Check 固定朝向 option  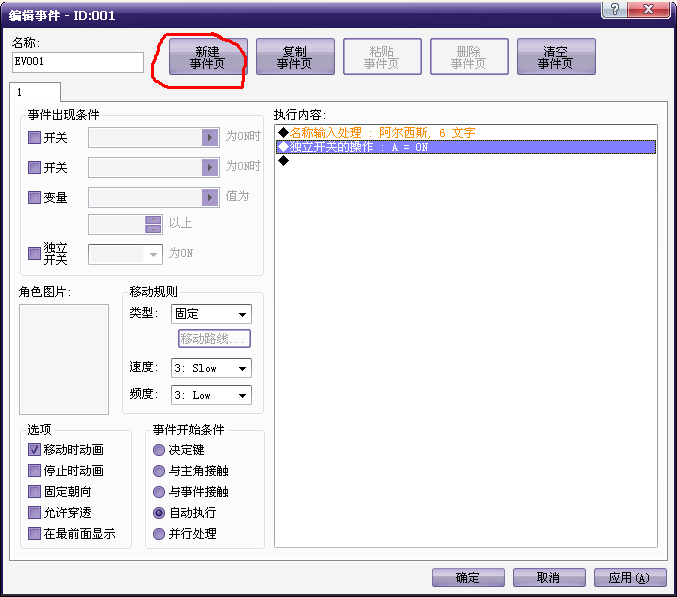(34, 491)
